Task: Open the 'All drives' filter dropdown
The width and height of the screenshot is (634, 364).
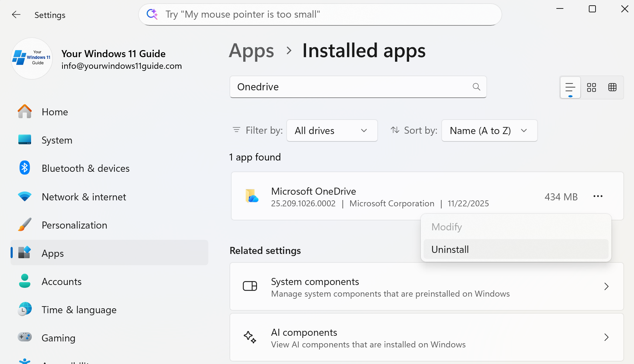Action: click(x=331, y=131)
